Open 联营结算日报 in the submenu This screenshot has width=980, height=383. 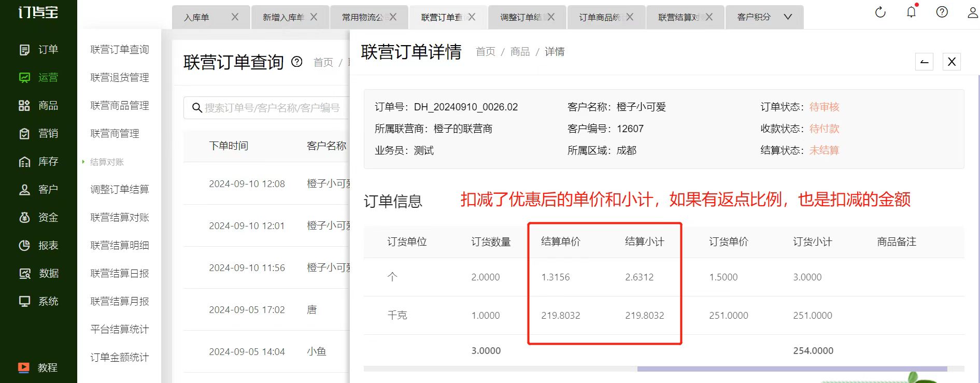click(120, 274)
